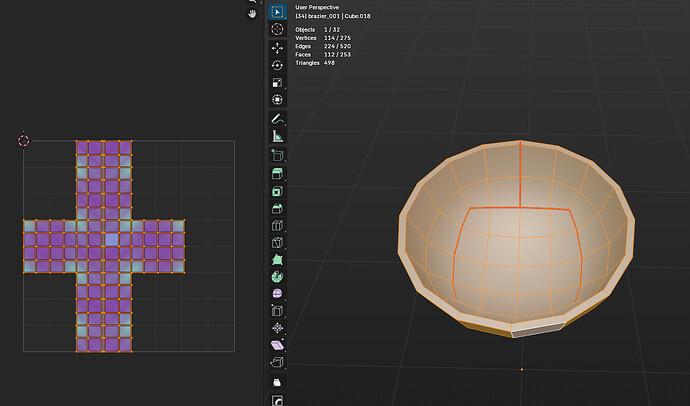The width and height of the screenshot is (690, 406).
Task: Select the Extrude Region tool
Action: pyautogui.click(x=277, y=174)
